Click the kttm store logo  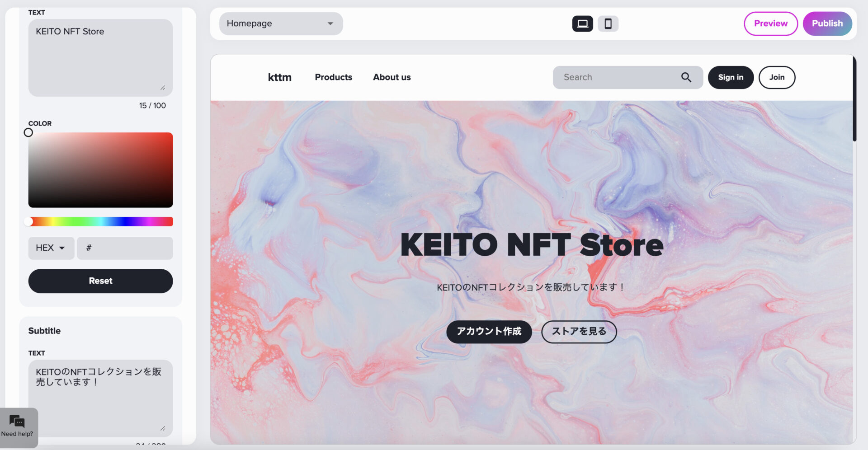tap(279, 77)
